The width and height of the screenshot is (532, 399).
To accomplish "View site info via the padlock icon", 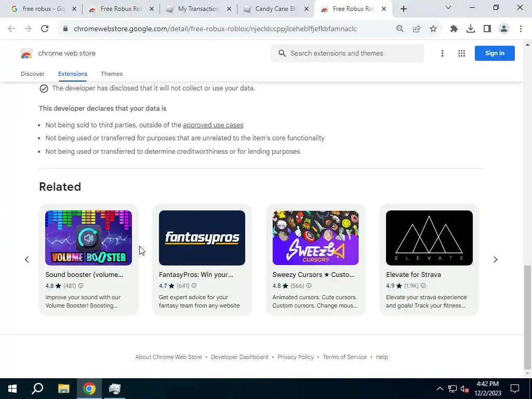I will (65, 29).
